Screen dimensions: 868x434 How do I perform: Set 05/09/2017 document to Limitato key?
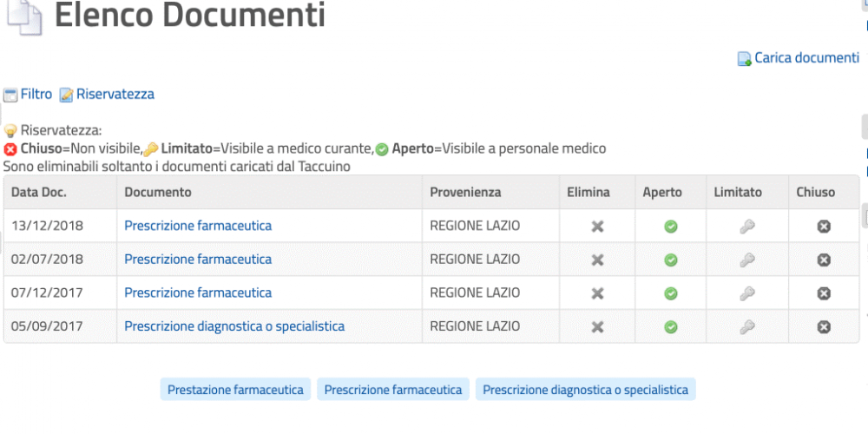point(747,327)
